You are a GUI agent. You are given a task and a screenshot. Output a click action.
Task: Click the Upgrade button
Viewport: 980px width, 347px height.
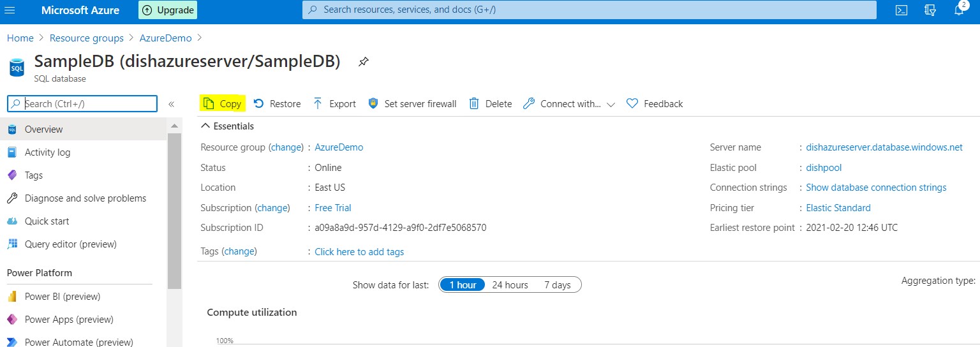[168, 10]
